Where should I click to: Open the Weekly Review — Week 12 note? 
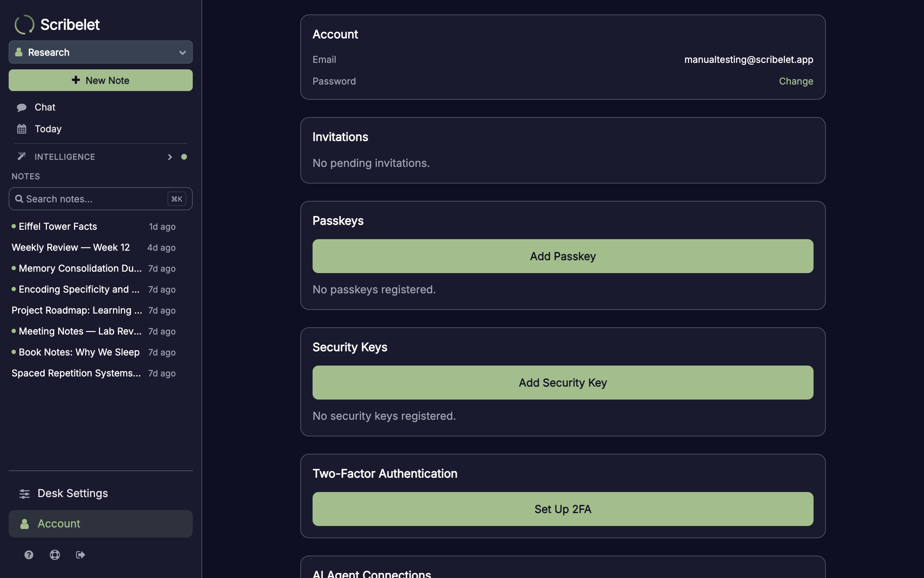(93, 248)
